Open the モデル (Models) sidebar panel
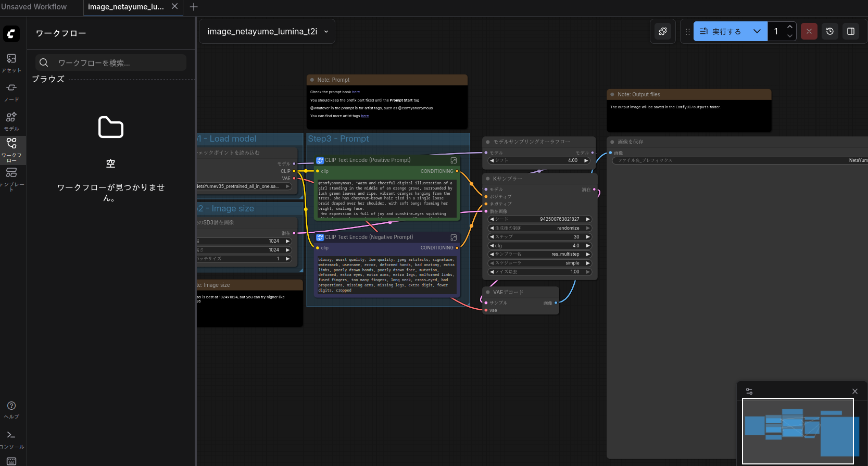This screenshot has width=868, height=466. (x=11, y=120)
